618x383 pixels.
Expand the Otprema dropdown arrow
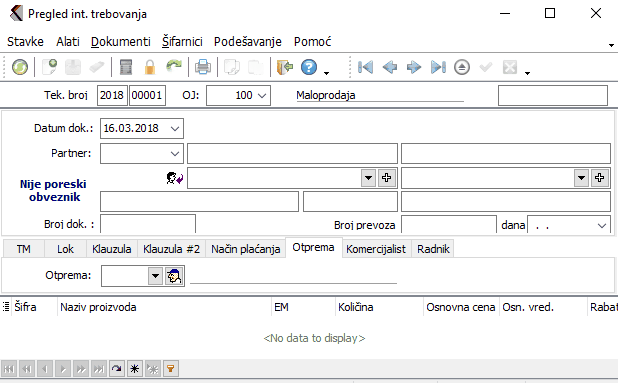[x=155, y=276]
